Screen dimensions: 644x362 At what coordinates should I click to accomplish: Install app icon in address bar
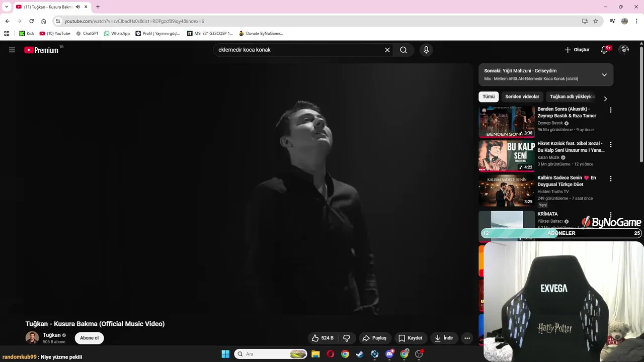[x=585, y=21]
